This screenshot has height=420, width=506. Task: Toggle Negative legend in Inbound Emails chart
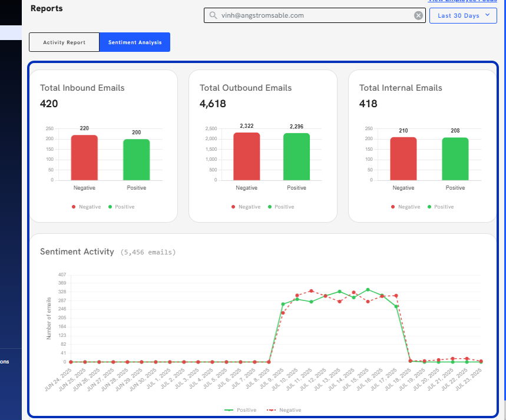tap(86, 207)
